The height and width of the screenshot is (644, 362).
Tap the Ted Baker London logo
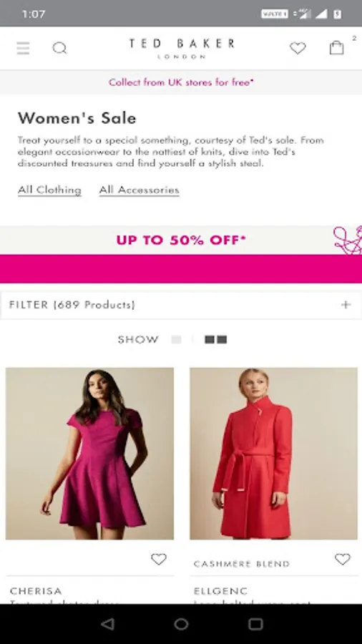[x=182, y=49]
